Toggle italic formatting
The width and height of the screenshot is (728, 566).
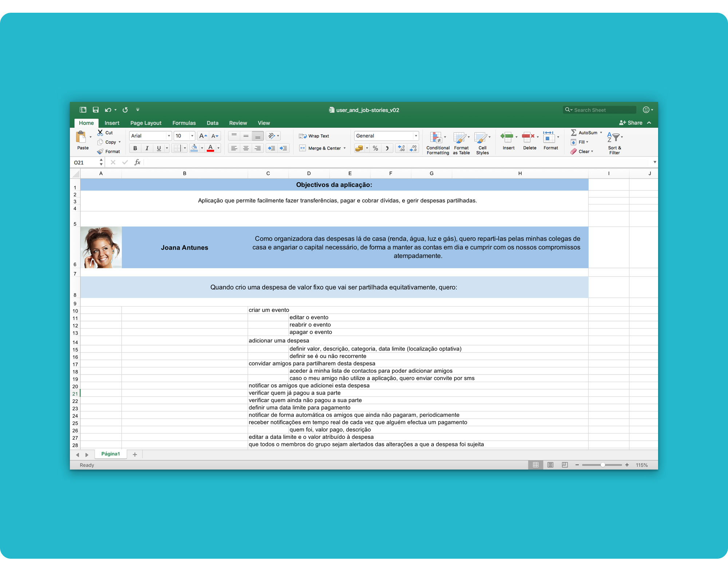pos(147,148)
